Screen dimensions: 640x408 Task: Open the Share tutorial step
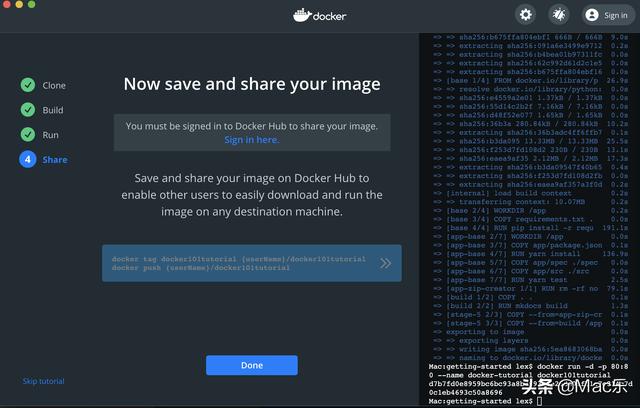tap(55, 160)
